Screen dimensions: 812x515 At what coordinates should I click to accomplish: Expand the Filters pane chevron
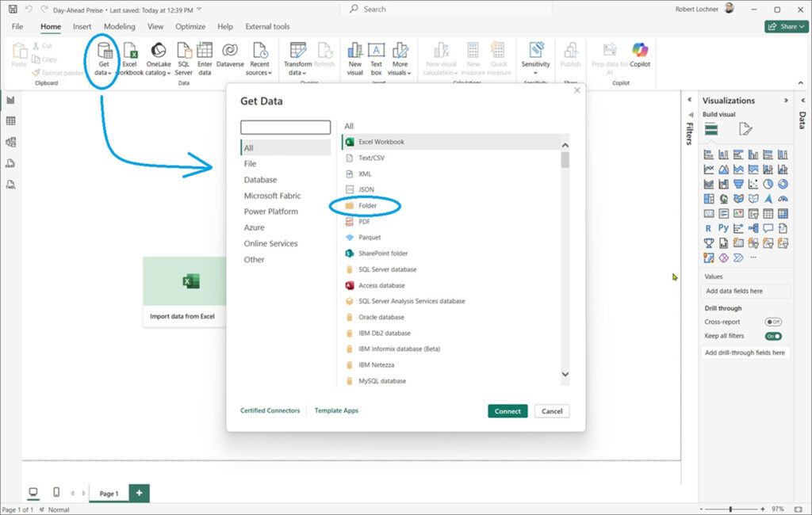coord(689,99)
